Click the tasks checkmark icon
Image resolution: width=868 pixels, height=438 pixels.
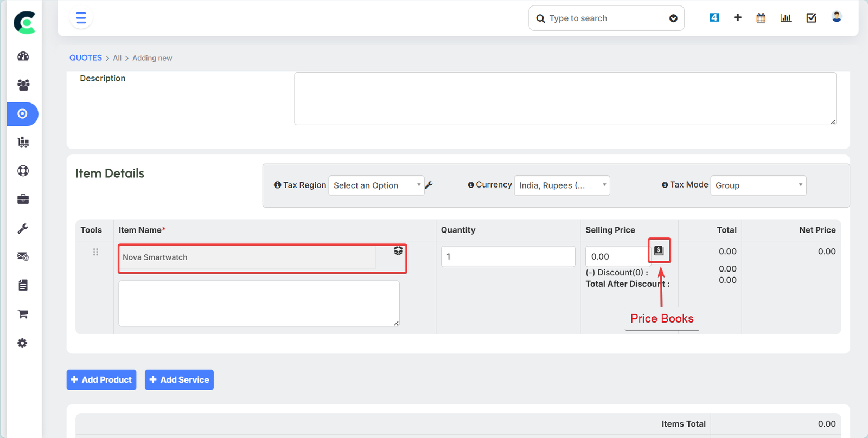pos(811,18)
